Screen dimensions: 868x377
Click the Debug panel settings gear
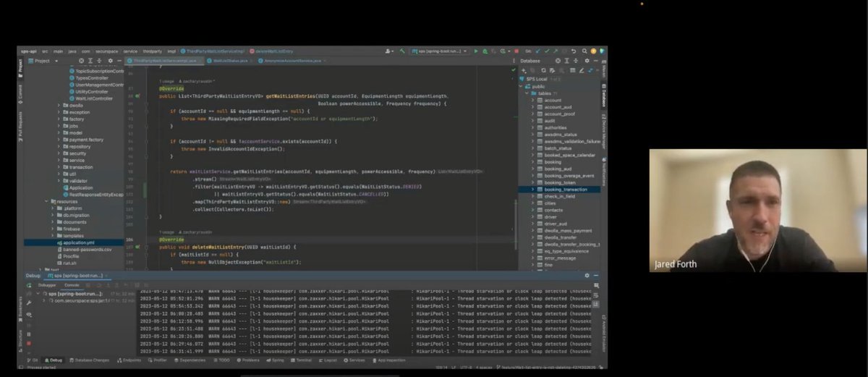pyautogui.click(x=587, y=276)
